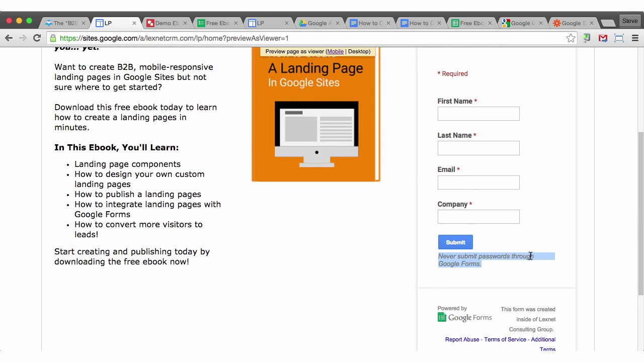Click the "Powered by" text

[x=452, y=308]
